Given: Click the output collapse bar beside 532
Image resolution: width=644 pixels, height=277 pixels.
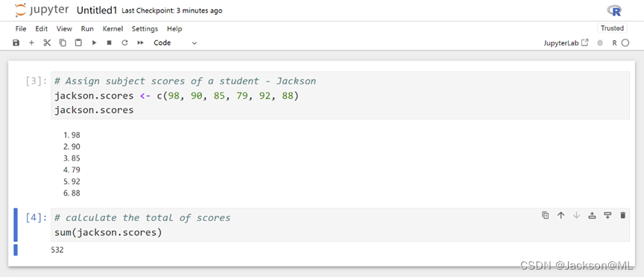Looking at the screenshot, I should tap(16, 250).
